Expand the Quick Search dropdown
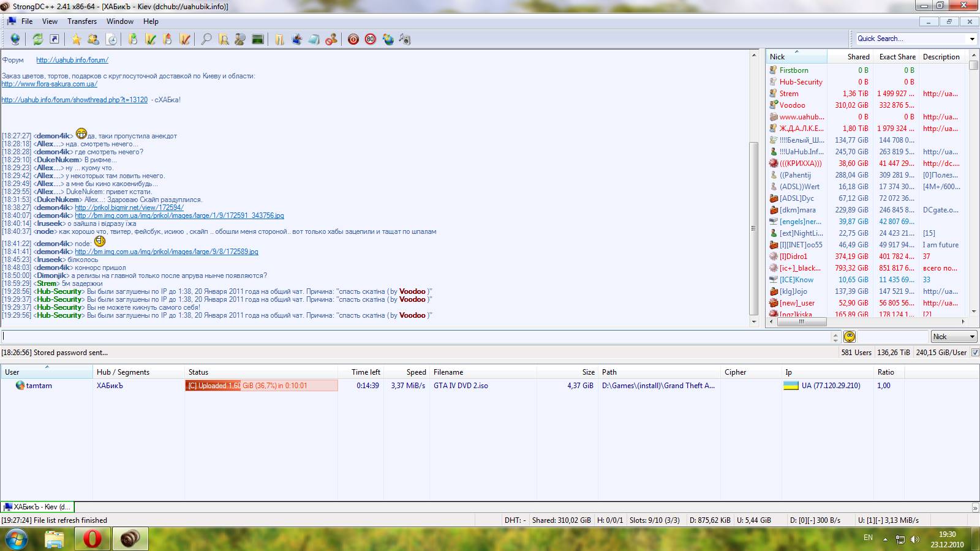Viewport: 980px width, 551px height. tap(972, 39)
